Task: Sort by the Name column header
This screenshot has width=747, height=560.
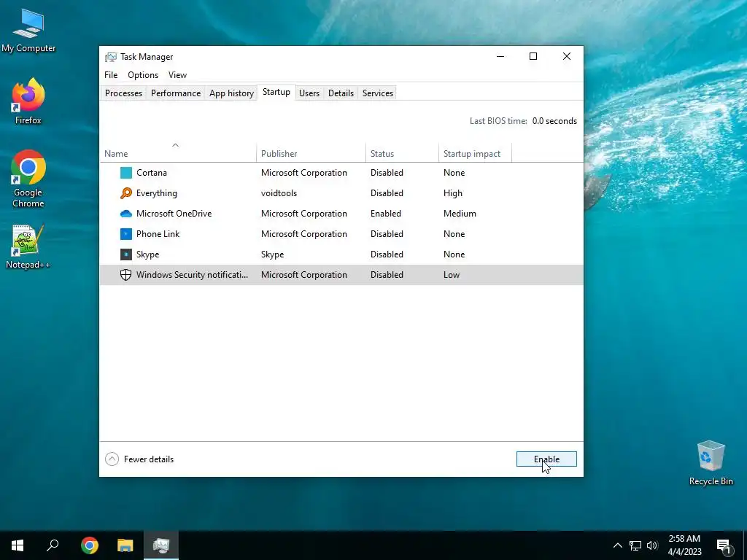Action: coord(178,153)
